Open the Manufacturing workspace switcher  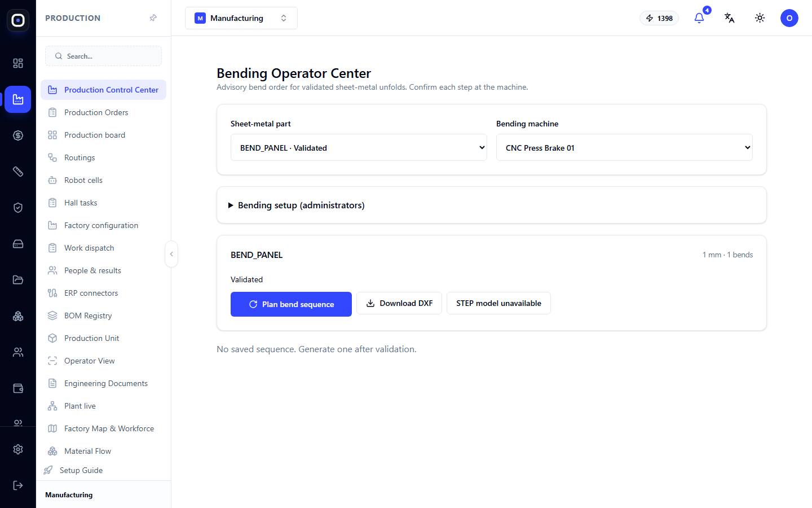click(241, 18)
